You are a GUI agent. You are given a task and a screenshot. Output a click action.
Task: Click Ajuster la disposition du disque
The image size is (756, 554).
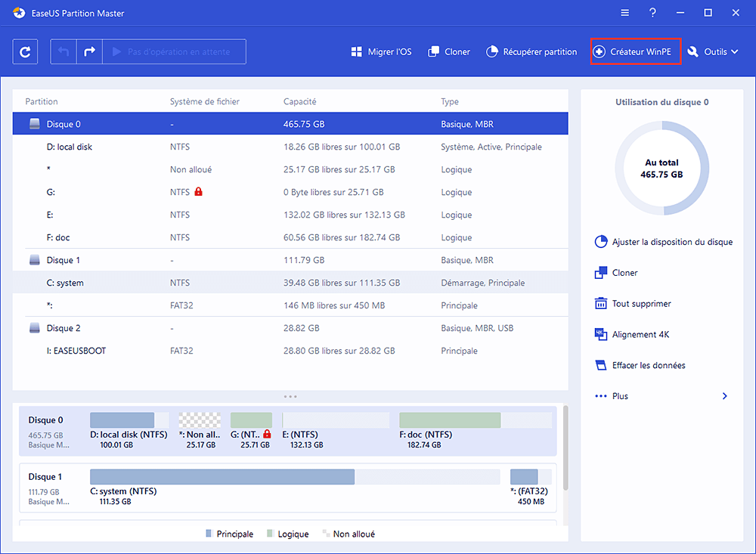tap(664, 242)
